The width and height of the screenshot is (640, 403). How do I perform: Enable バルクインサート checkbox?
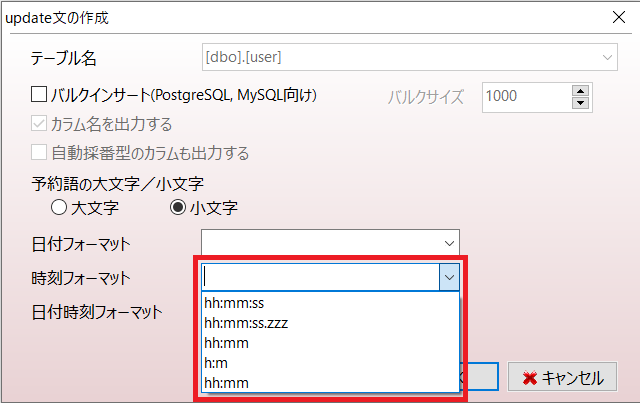[39, 94]
